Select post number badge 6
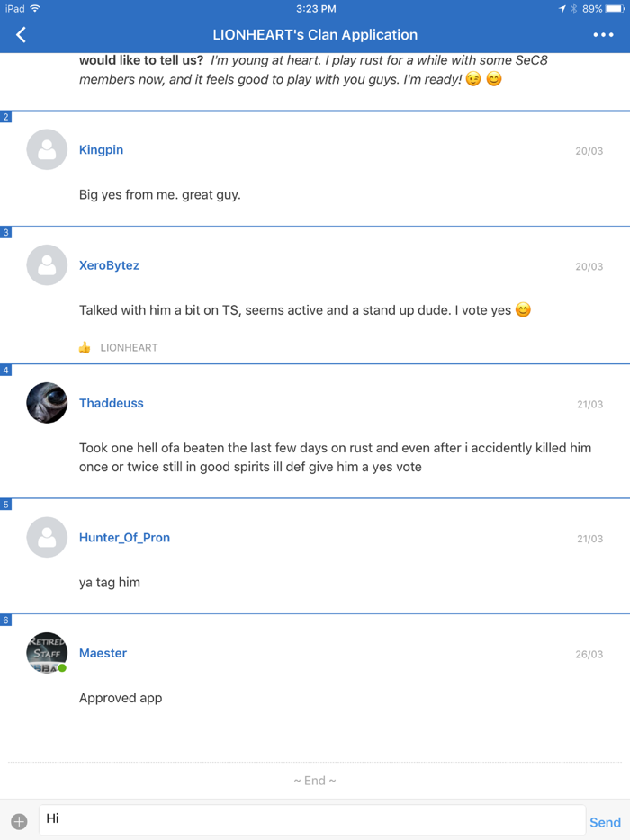630x840 pixels. (x=5, y=620)
